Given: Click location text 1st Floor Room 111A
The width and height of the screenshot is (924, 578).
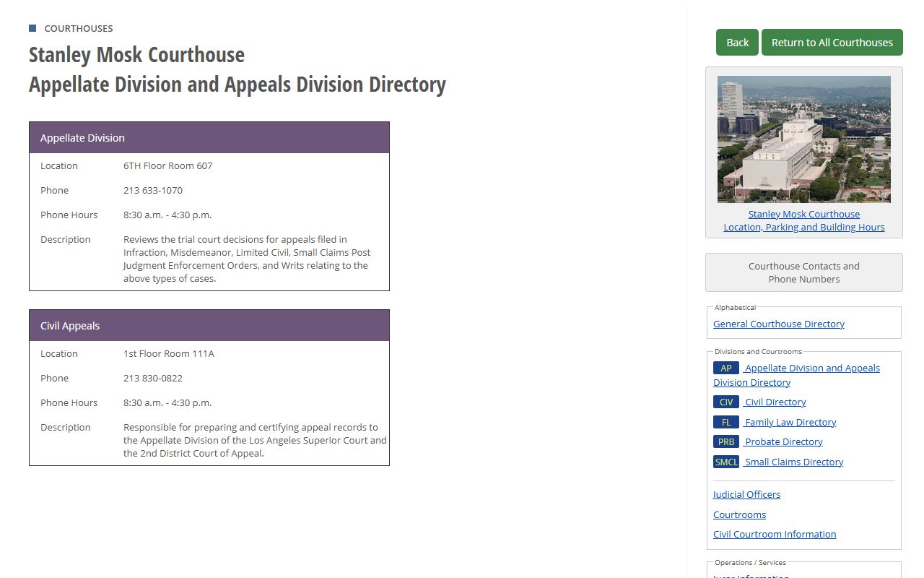Looking at the screenshot, I should (x=169, y=353).
